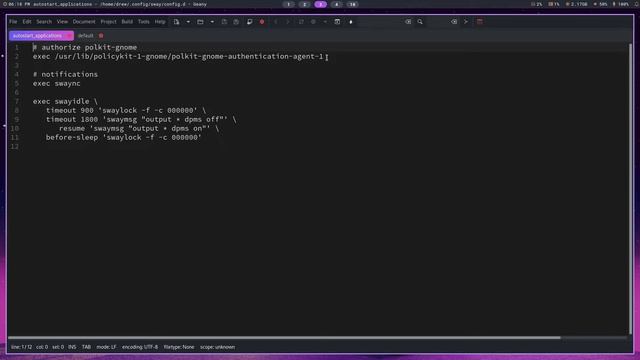The width and height of the screenshot is (640, 360).
Task: Jump to the entered line number
Action: click(x=466, y=22)
